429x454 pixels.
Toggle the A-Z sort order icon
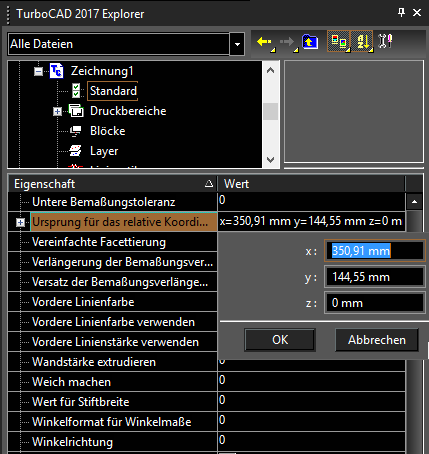(x=363, y=42)
